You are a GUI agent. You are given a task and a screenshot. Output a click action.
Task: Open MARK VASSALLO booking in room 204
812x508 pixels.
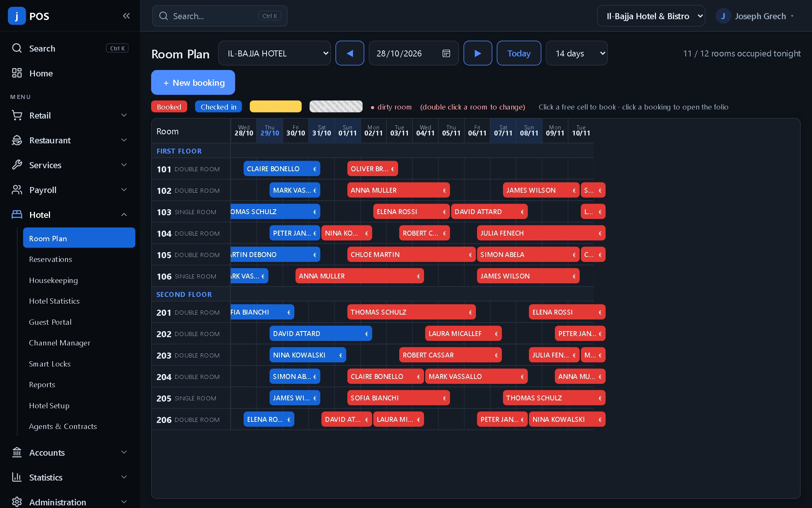pos(476,376)
